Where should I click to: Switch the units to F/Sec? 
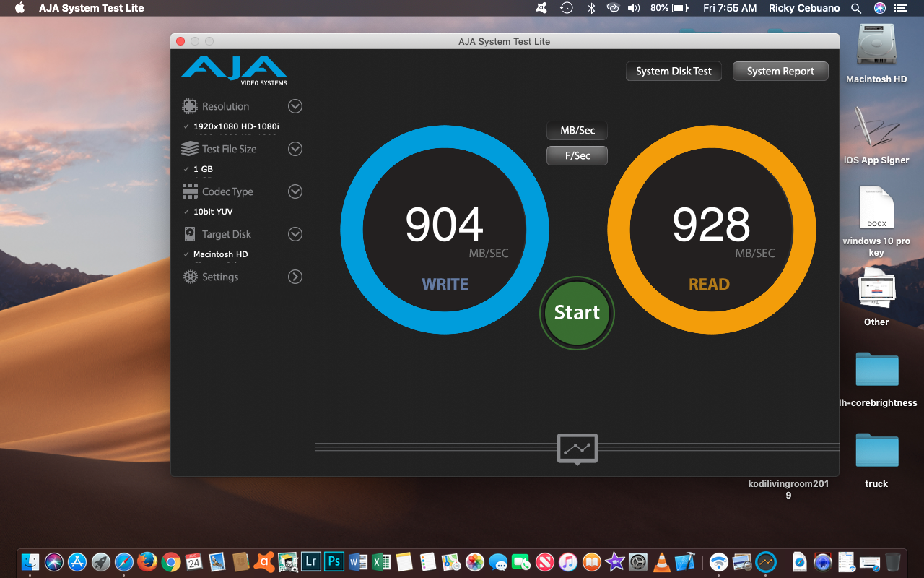pos(577,155)
